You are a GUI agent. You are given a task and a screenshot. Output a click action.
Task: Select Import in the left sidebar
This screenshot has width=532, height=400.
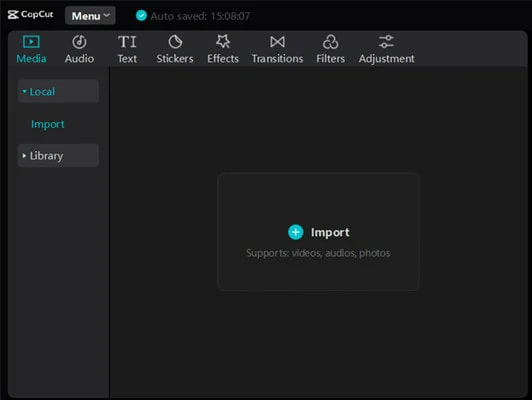click(48, 124)
